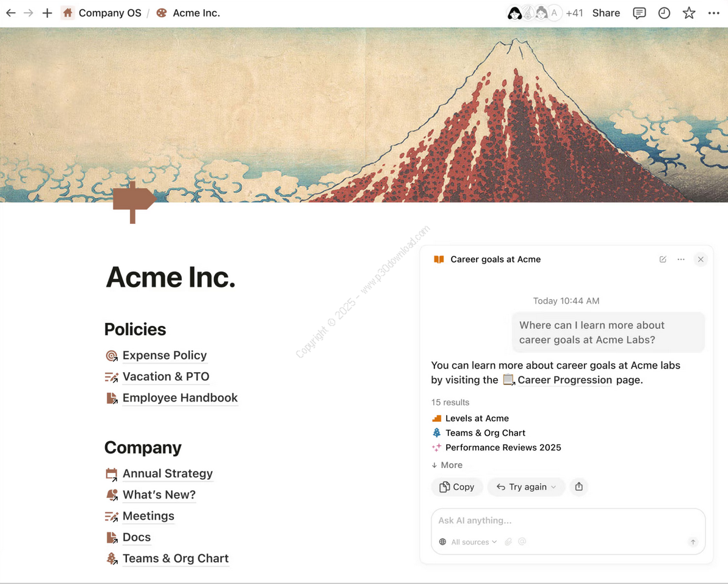Click the signpost page icon

pos(134,203)
